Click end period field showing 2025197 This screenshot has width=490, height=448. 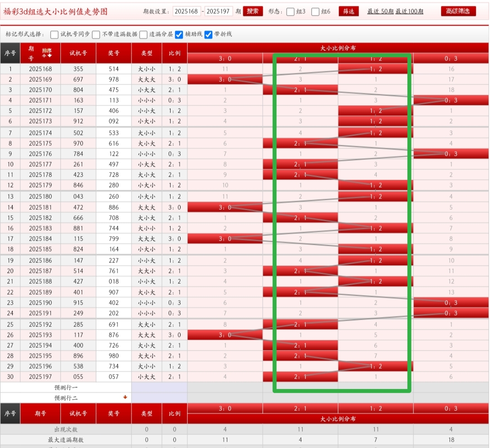219,11
